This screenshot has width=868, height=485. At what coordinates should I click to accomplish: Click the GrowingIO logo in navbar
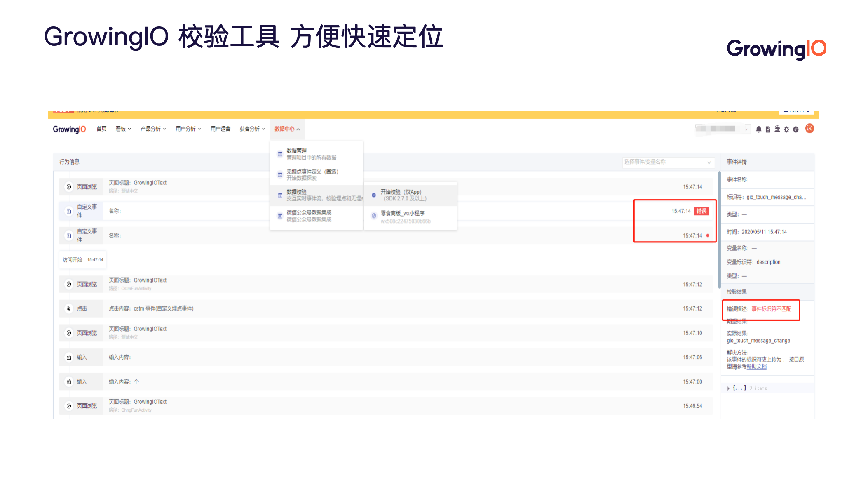(69, 129)
